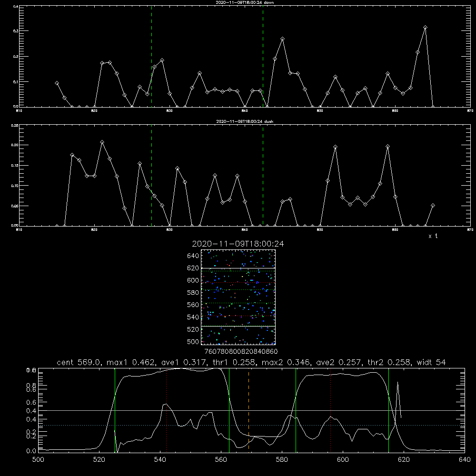Select the large '2020-11-09T18:00:24' title above the image
The height and width of the screenshot is (476, 476).
(238, 244)
